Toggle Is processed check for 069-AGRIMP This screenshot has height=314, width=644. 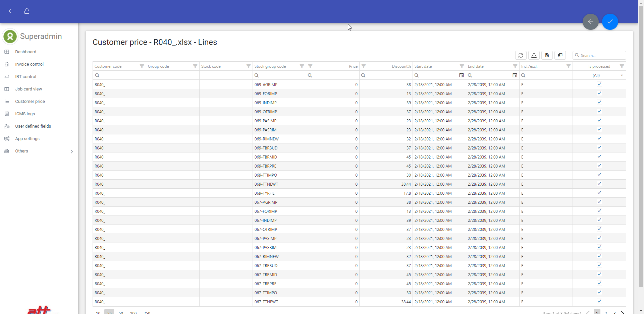coord(599,84)
